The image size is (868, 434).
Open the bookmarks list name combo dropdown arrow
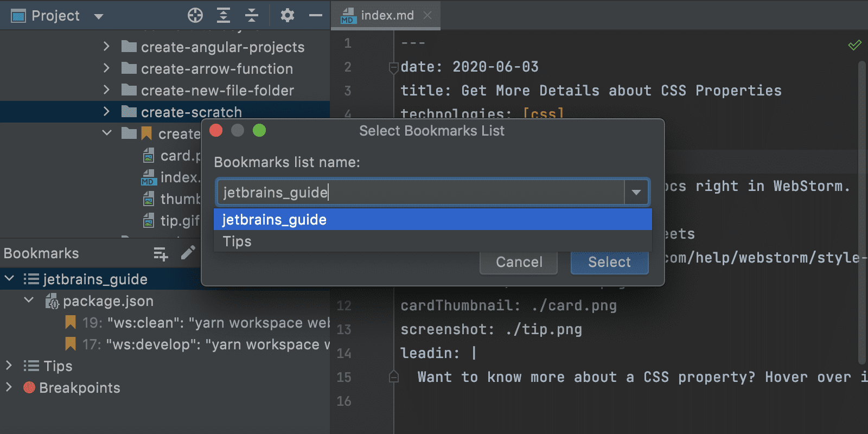point(636,193)
